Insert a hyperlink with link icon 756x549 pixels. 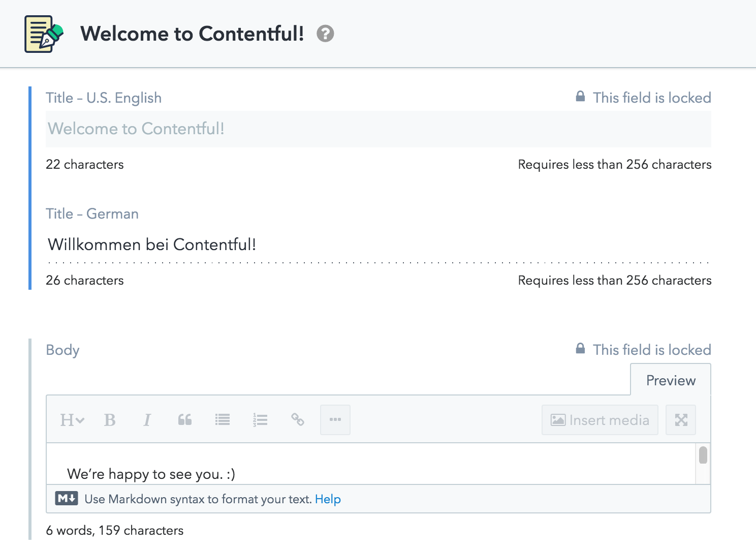click(x=298, y=420)
